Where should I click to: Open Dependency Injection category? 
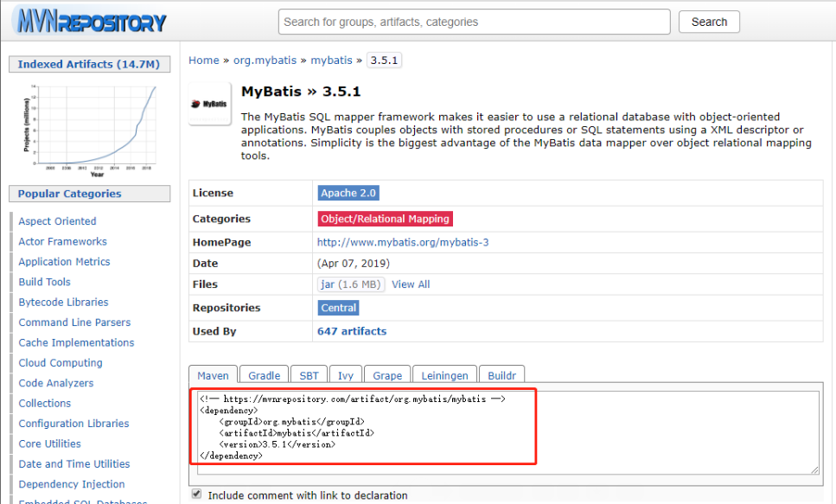point(72,485)
